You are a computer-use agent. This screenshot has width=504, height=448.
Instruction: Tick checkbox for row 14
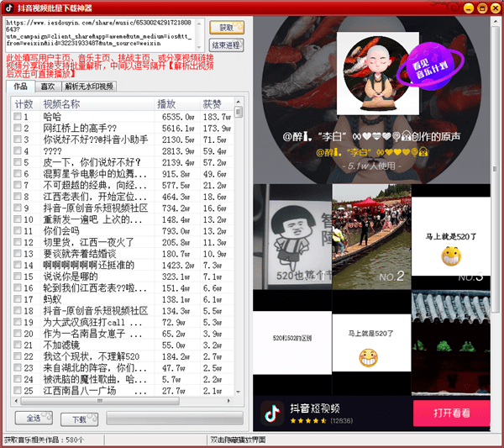tap(18, 265)
